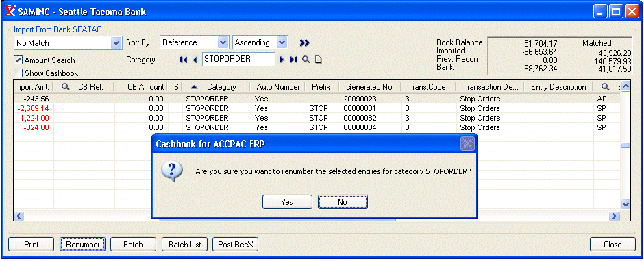Click magnifier icon in last column header
Image resolution: width=644 pixels, height=261 pixels.
pyautogui.click(x=605, y=86)
